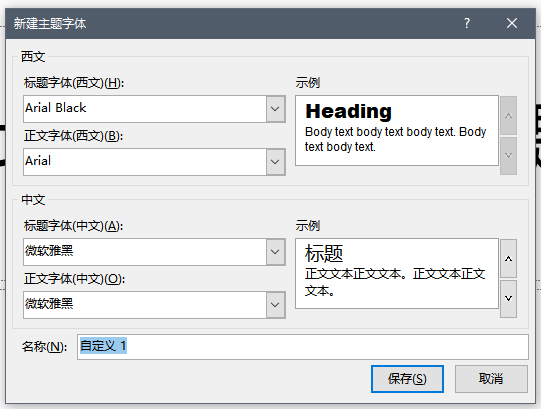Expand the Chinese body font dropdown arrow

pos(275,305)
